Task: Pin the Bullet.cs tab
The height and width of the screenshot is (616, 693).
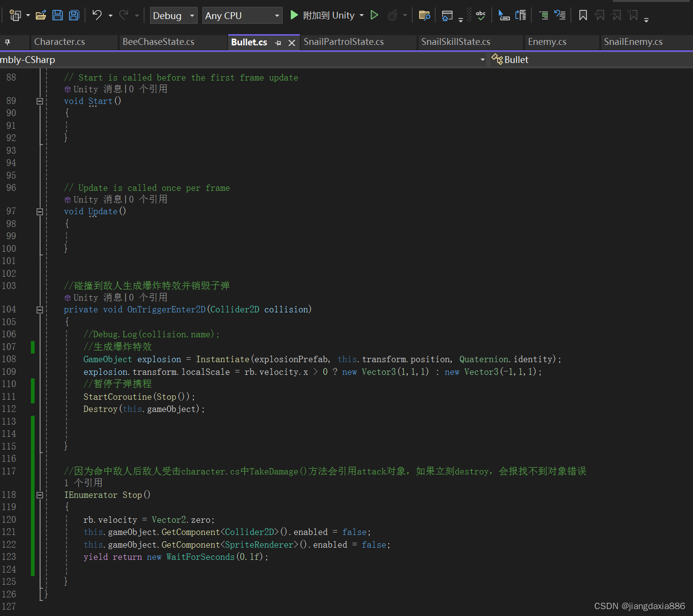Action: pyautogui.click(x=278, y=43)
